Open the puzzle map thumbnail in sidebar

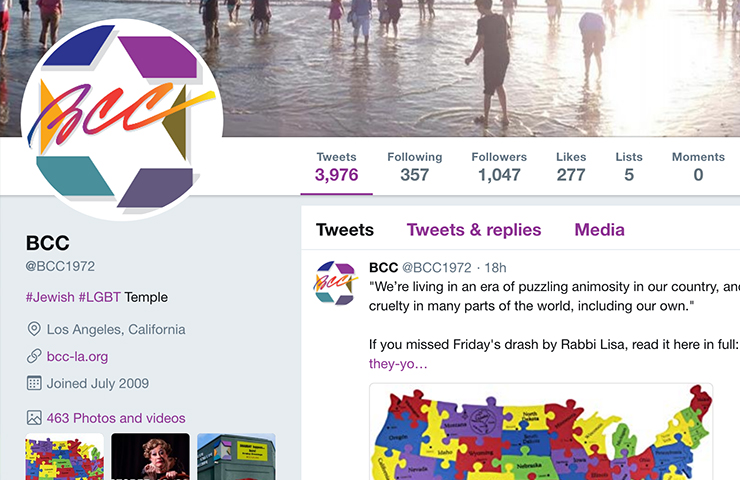[65, 457]
